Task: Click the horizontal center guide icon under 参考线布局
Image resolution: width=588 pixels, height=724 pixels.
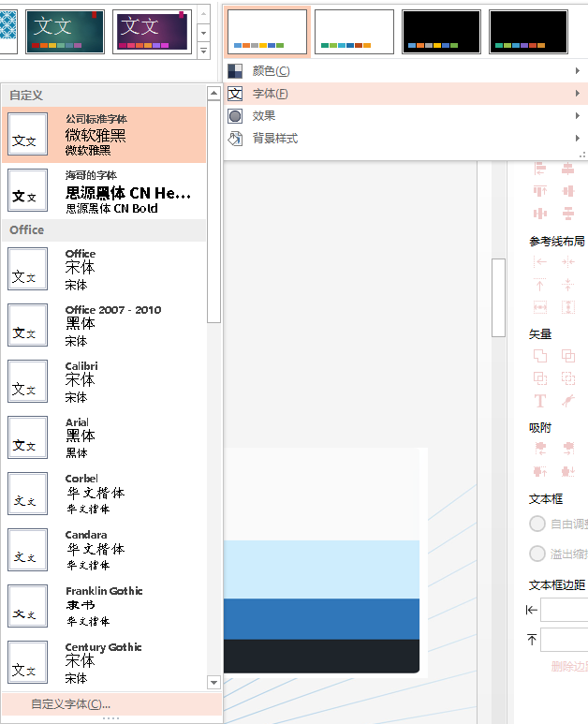Action: click(x=568, y=262)
